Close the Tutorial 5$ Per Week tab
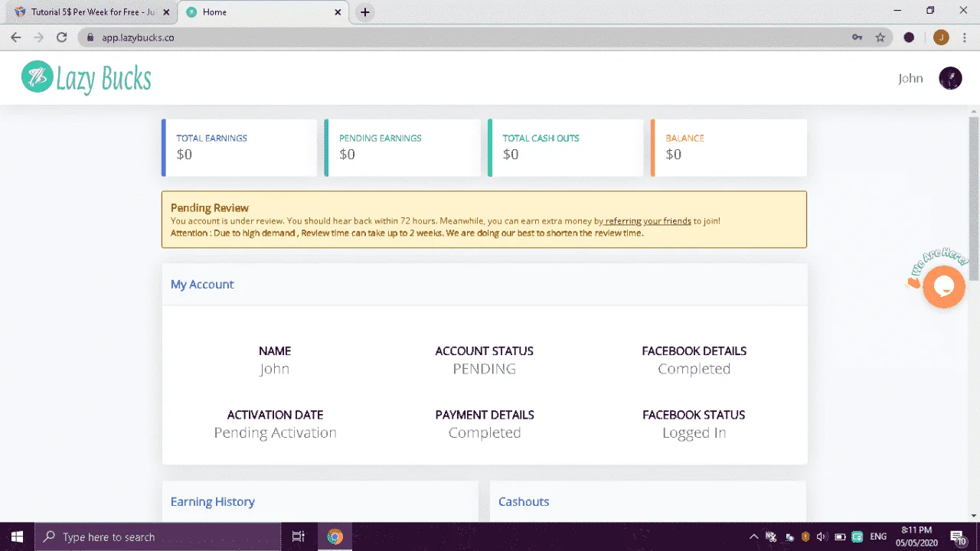Image resolution: width=980 pixels, height=551 pixels. pos(167,12)
